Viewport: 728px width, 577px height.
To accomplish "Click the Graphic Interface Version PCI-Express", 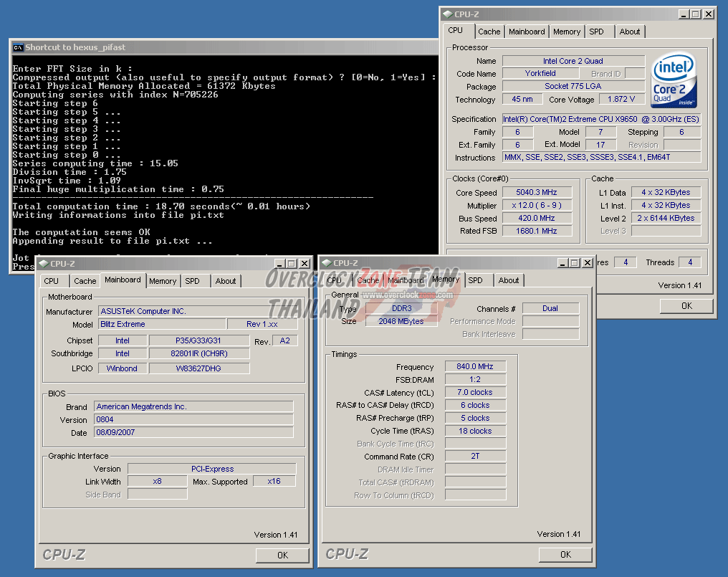I will 212,469.
